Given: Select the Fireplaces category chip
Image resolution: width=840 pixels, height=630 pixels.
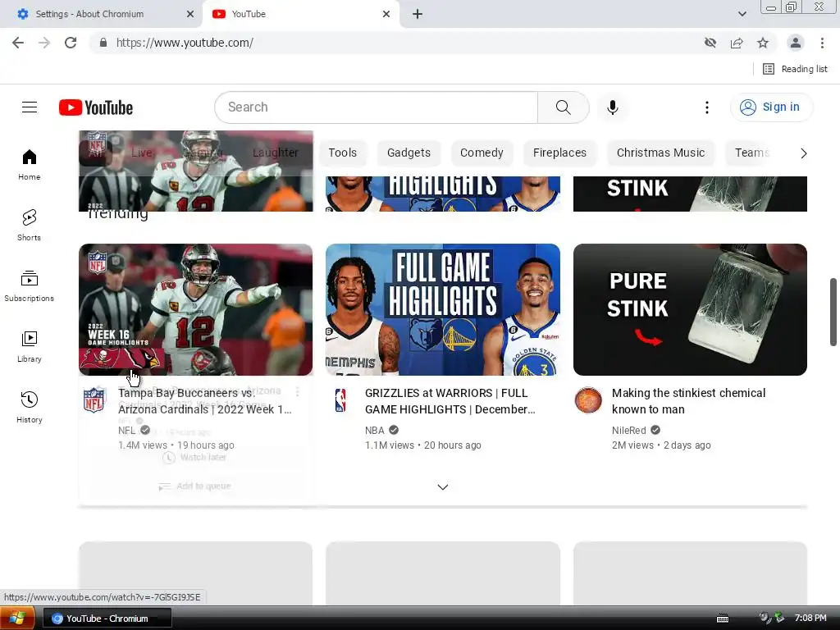Looking at the screenshot, I should tap(559, 153).
